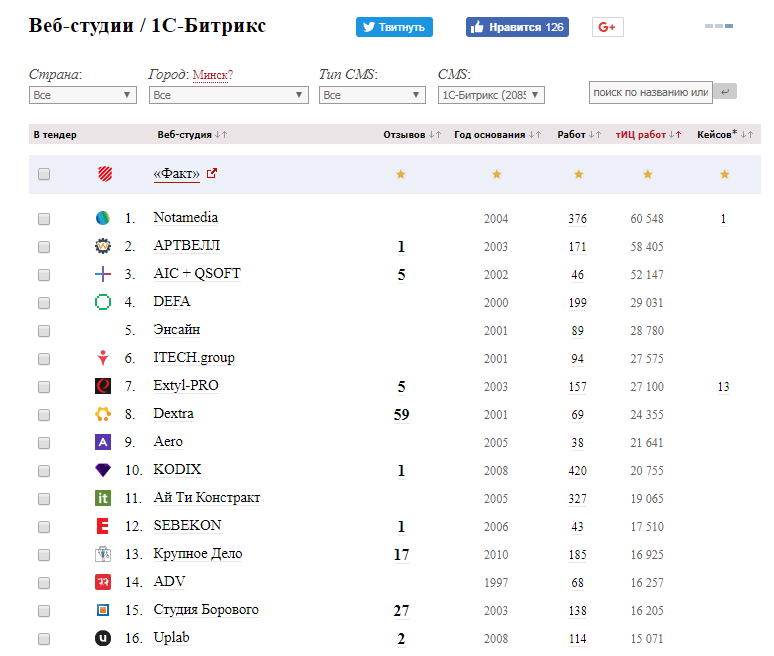The image size is (774, 656).
Task: Click the Google Plus share icon
Action: point(608,27)
